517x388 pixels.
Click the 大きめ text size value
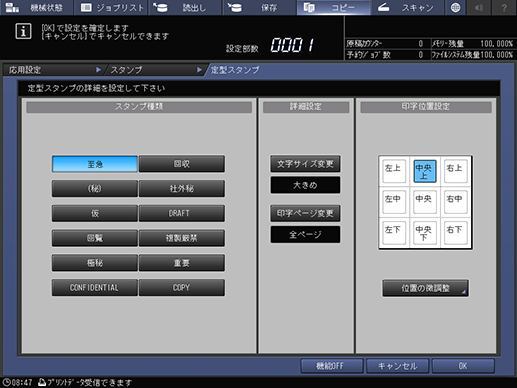305,185
